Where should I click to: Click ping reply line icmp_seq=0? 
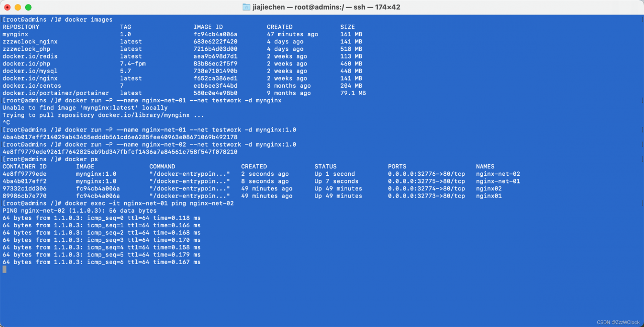pyautogui.click(x=102, y=218)
